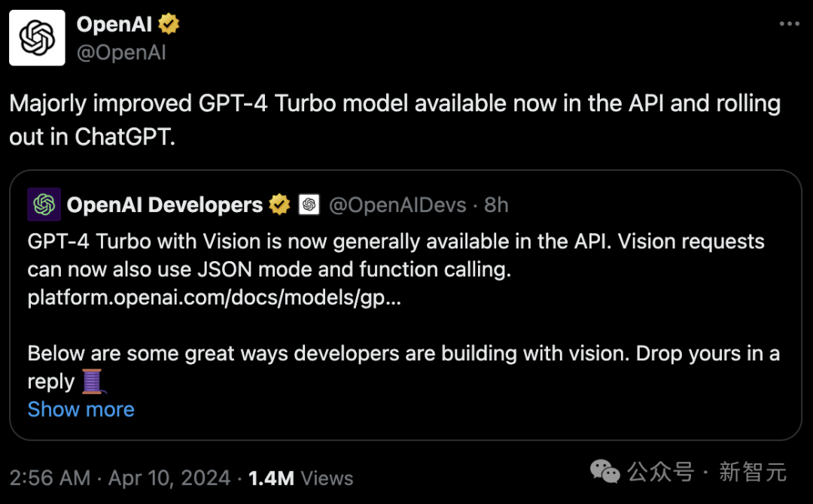The width and height of the screenshot is (813, 504).
Task: Open the OpenAI profile avatar
Action: (38, 38)
